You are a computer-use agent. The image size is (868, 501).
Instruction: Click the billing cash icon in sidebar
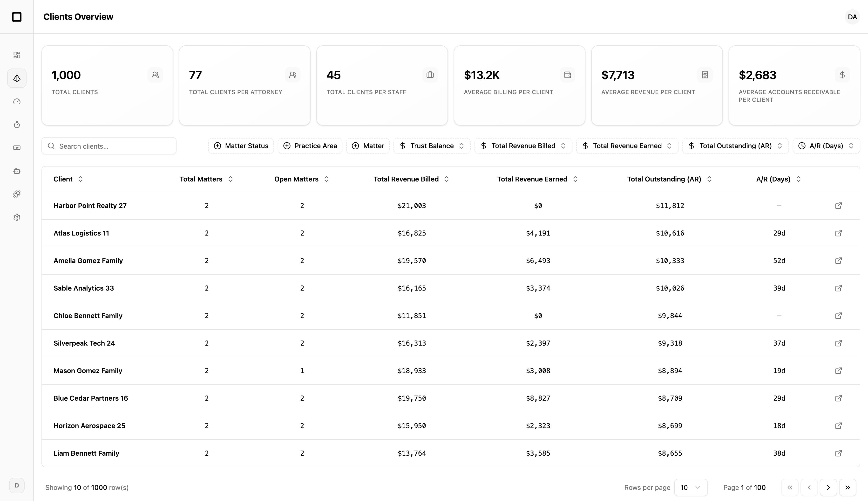click(x=16, y=148)
